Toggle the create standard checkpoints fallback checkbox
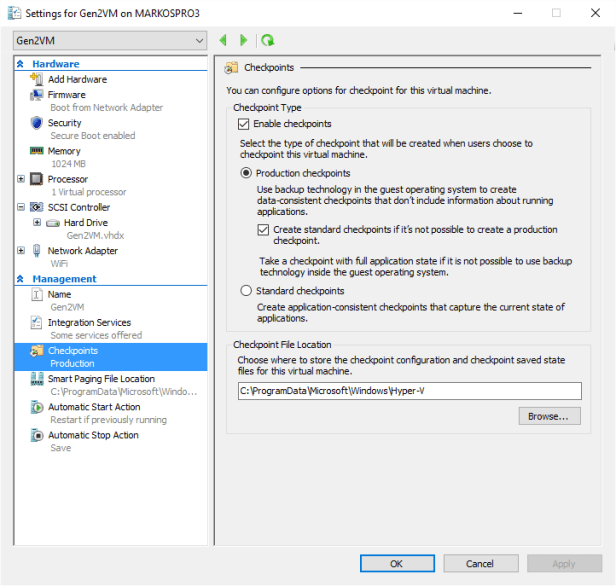The height and width of the screenshot is (586, 616). [x=263, y=230]
